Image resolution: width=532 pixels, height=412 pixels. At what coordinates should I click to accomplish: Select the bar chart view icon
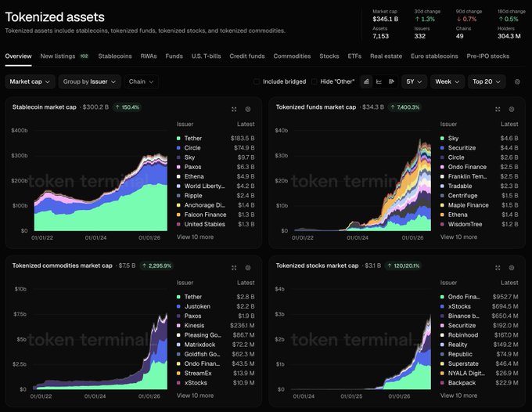(x=391, y=81)
